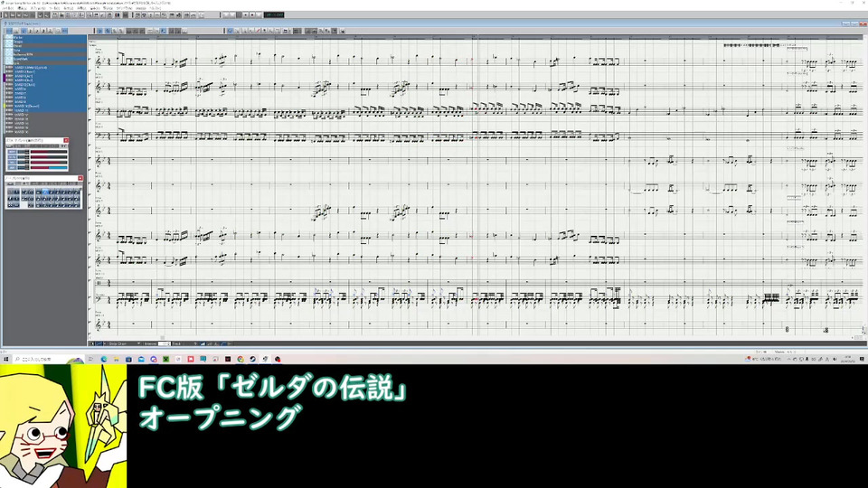The height and width of the screenshot is (488, 868).
Task: Open the green Xbox app taskbar icon
Action: coord(165,359)
